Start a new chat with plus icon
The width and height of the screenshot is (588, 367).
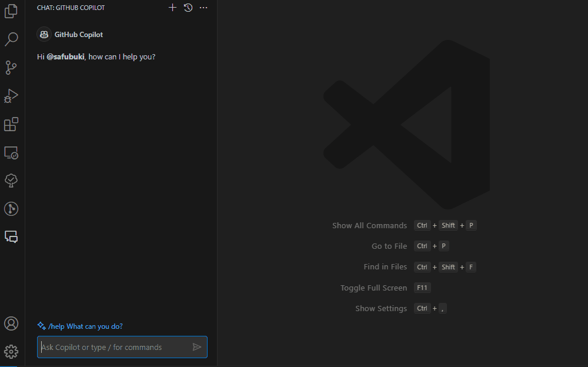(x=172, y=8)
